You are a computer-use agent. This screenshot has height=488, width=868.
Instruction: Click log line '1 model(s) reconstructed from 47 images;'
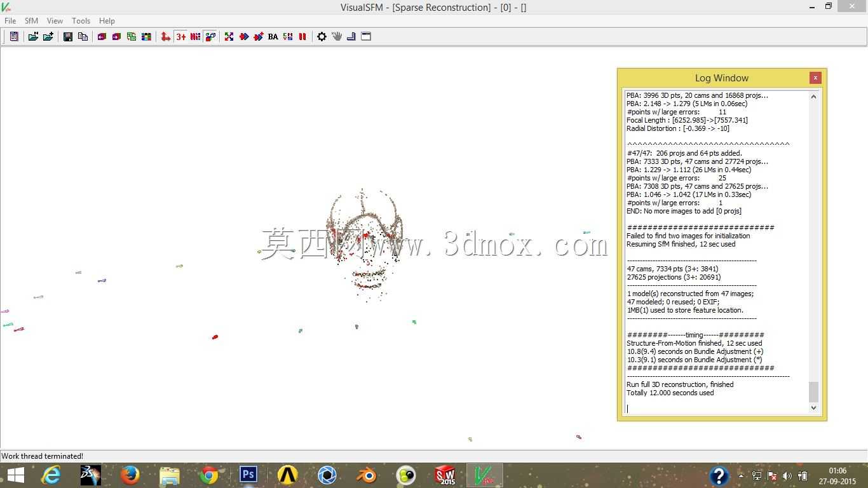pyautogui.click(x=690, y=294)
